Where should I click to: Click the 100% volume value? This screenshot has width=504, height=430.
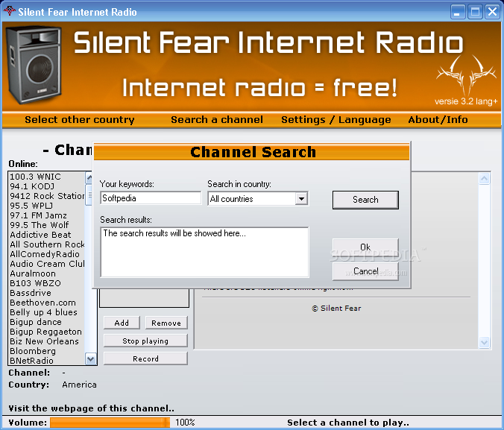click(x=185, y=423)
